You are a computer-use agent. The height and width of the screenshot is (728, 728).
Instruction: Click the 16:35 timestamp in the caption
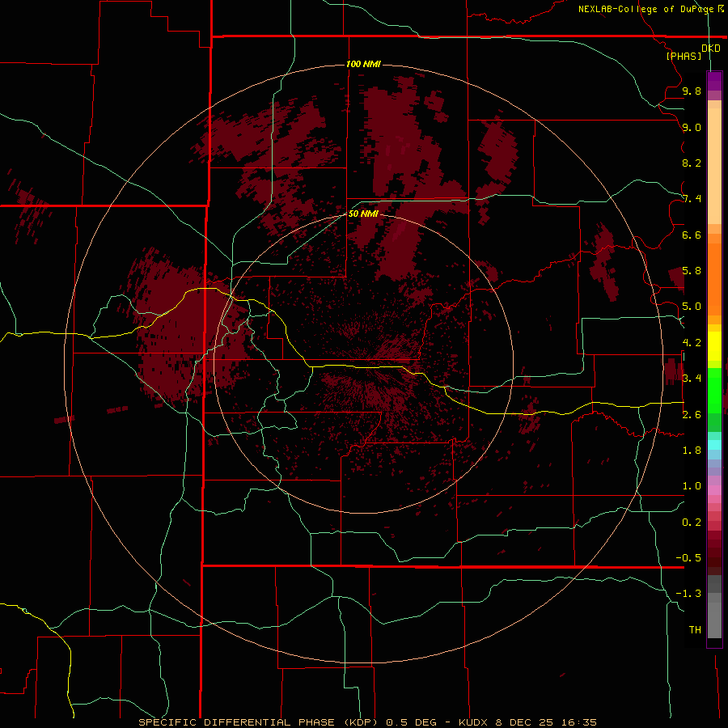pyautogui.click(x=578, y=722)
